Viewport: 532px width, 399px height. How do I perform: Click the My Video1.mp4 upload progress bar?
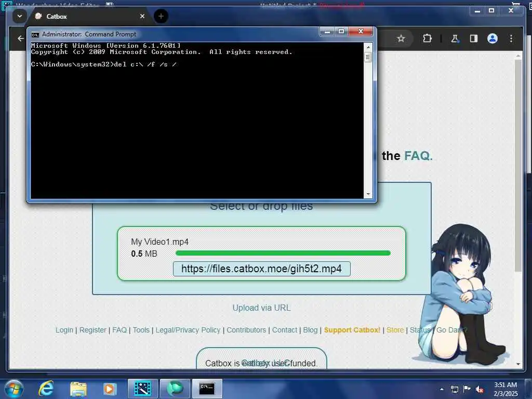[283, 253]
